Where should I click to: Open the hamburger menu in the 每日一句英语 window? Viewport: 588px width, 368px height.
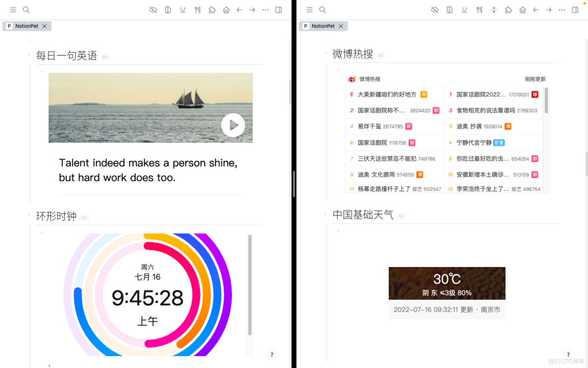pyautogui.click(x=13, y=10)
